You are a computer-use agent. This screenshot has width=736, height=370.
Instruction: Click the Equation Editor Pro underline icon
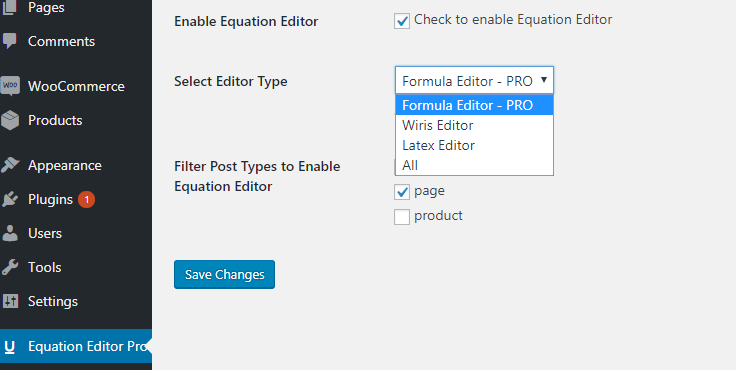10,347
